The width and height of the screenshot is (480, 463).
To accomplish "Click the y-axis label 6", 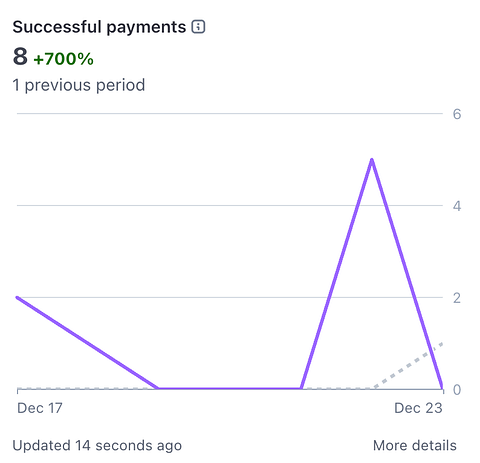I will click(457, 114).
